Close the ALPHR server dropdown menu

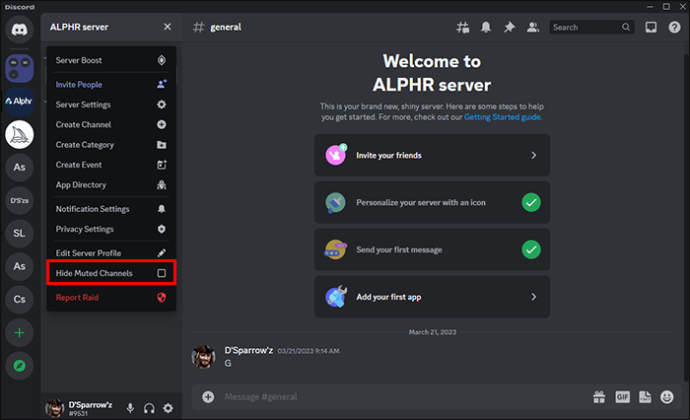click(167, 27)
